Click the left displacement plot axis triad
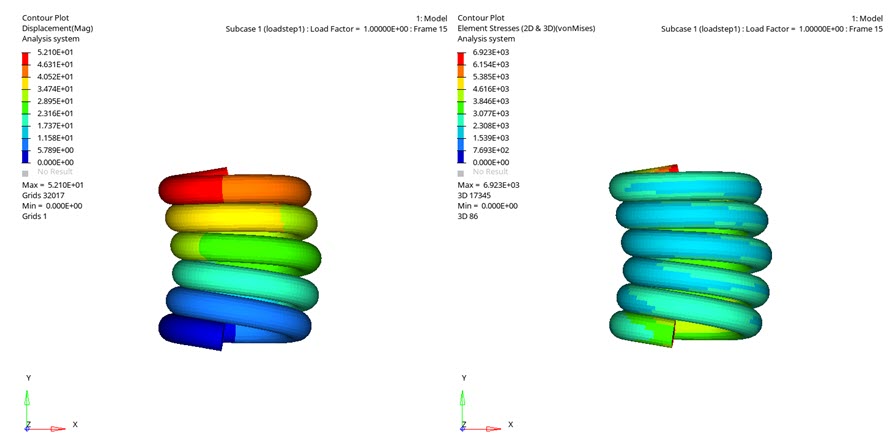This screenshot has width=895, height=443. coord(32,405)
